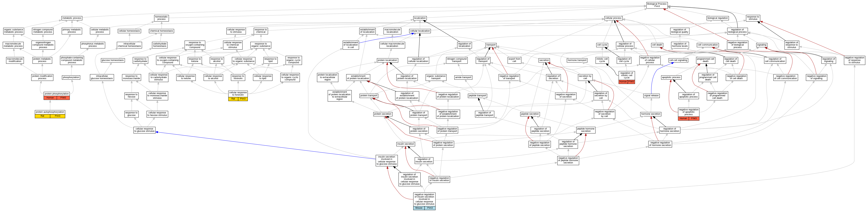Screen dimensions: 868x212
Task: Select the metabolic process node
Action: click(72, 18)
